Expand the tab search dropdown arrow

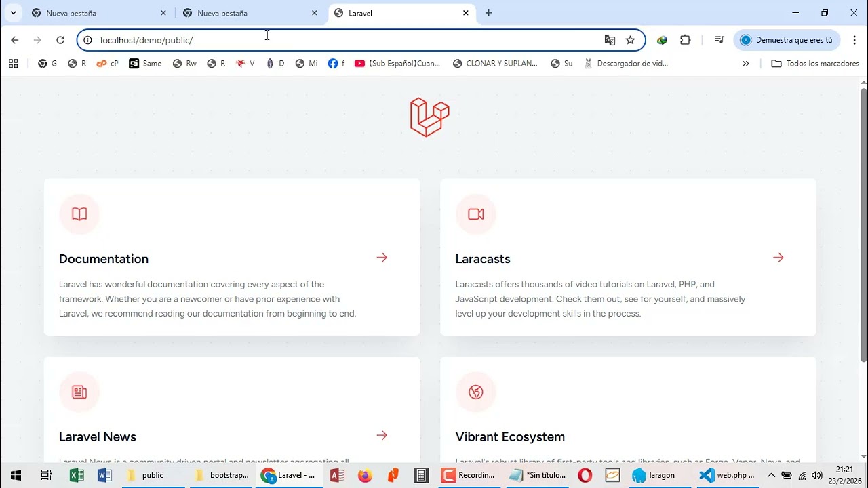coord(13,13)
